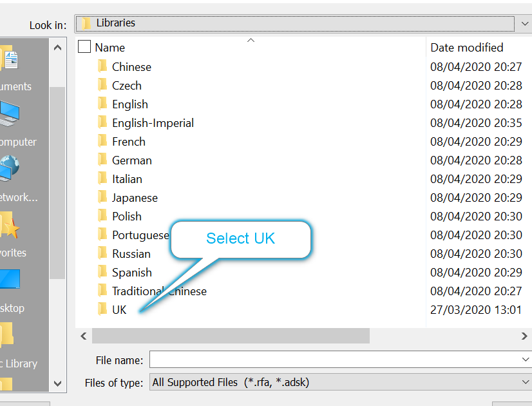Sort the list by Date modified header

466,48
